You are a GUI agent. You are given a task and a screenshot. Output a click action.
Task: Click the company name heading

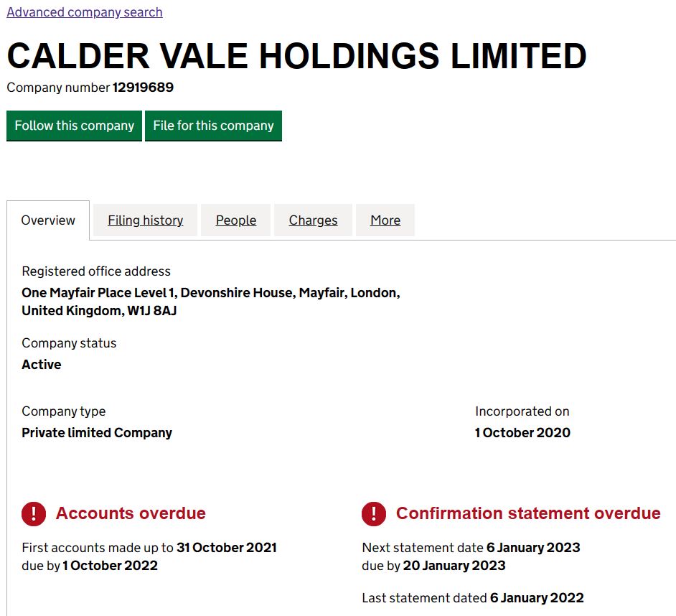[296, 56]
